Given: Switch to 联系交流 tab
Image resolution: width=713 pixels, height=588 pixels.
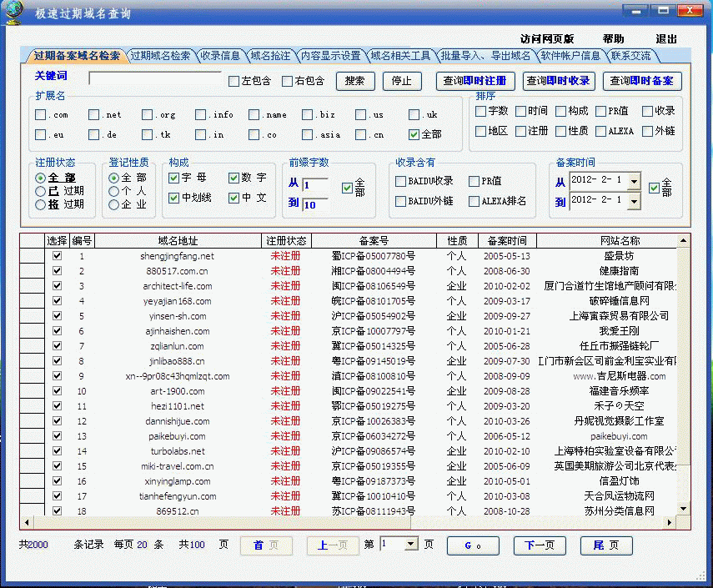Looking at the screenshot, I should [630, 56].
